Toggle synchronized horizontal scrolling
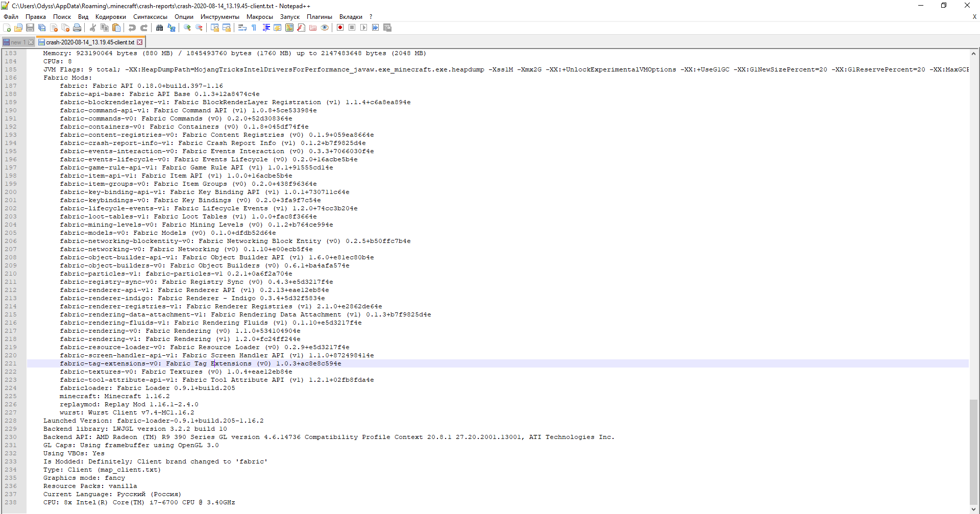Image resolution: width=980 pixels, height=514 pixels. [x=227, y=28]
